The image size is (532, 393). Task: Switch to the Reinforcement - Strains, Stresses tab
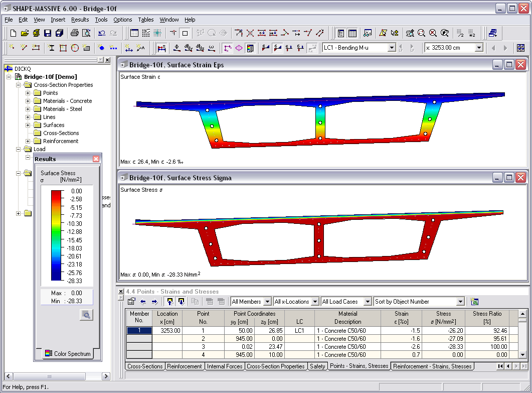(x=432, y=366)
